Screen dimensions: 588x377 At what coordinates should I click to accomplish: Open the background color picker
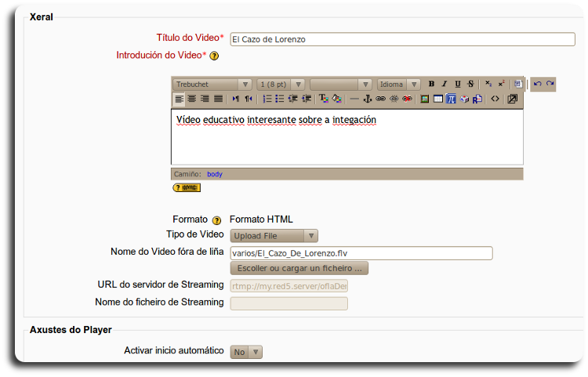(x=337, y=99)
